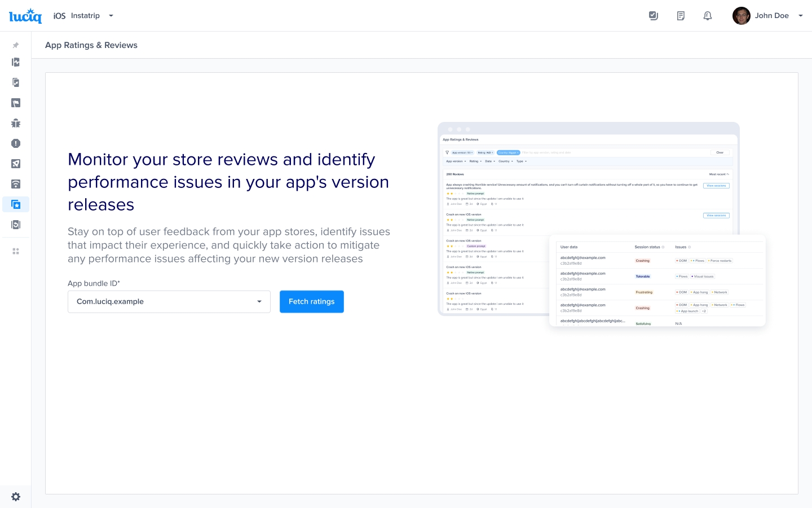The width and height of the screenshot is (812, 508).
Task: Click the pin icon atop sidebar
Action: tap(16, 45)
